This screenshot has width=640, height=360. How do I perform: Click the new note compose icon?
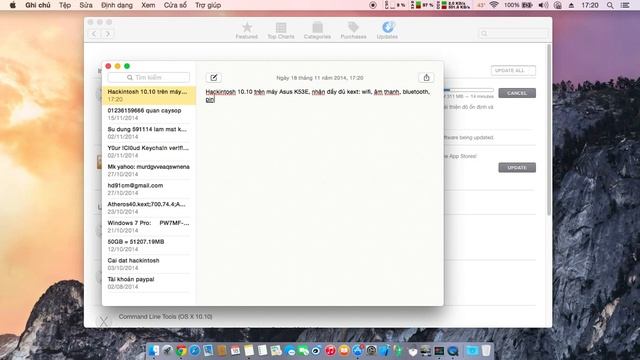(213, 78)
